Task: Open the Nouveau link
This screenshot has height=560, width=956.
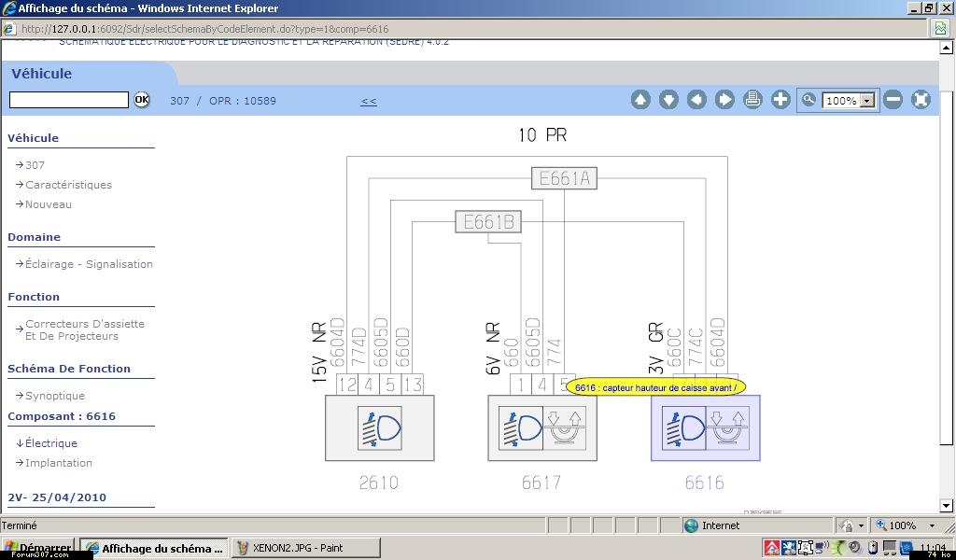Action: pos(49,204)
